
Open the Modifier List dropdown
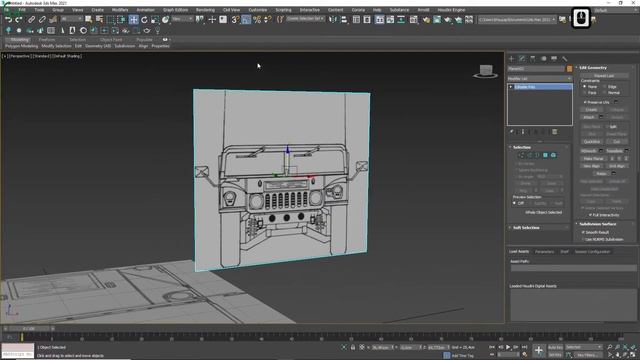(x=539, y=78)
